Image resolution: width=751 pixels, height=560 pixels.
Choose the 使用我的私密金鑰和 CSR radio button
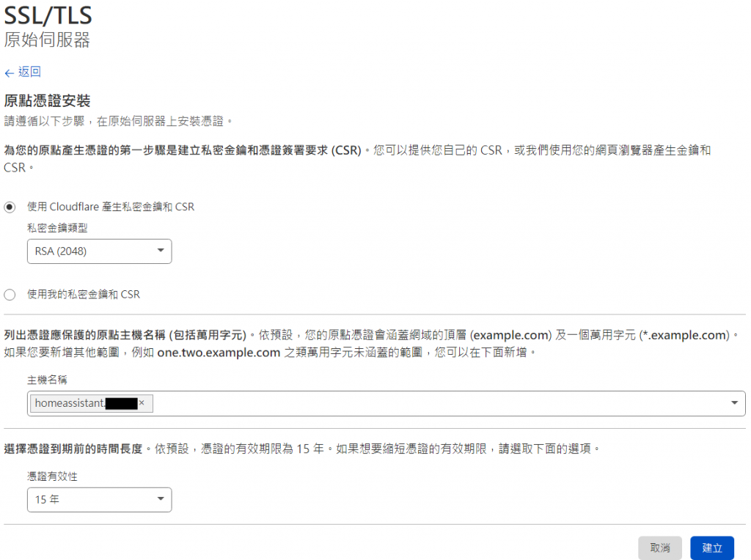(x=10, y=295)
